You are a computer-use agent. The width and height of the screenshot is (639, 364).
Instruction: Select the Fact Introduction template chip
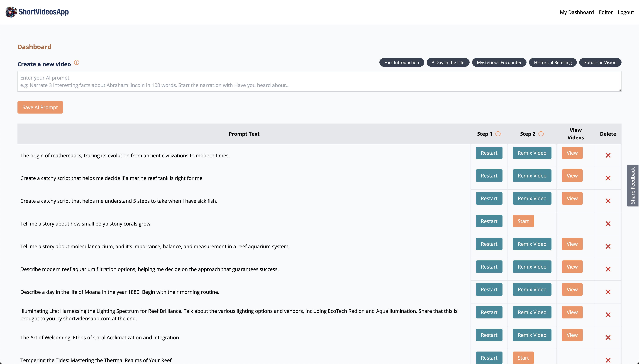(402, 63)
